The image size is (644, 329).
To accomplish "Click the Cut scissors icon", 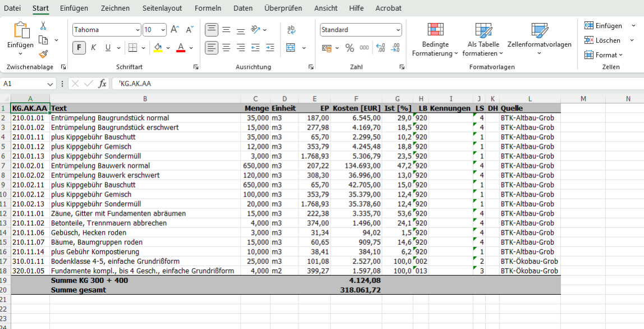I will [x=43, y=26].
